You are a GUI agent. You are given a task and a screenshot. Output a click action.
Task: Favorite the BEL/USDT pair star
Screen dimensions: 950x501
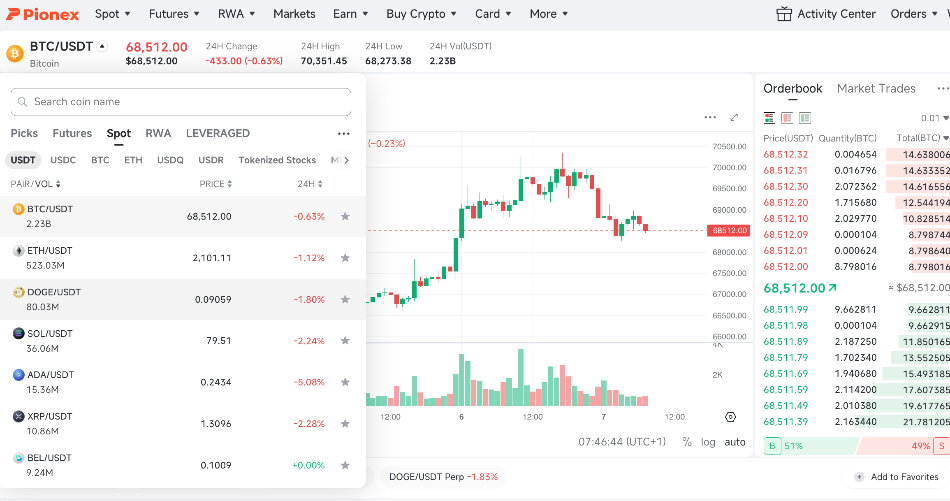(x=345, y=465)
